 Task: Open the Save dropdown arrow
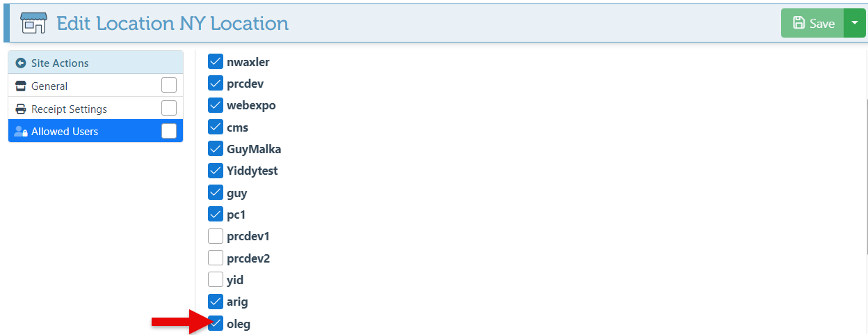coord(855,23)
